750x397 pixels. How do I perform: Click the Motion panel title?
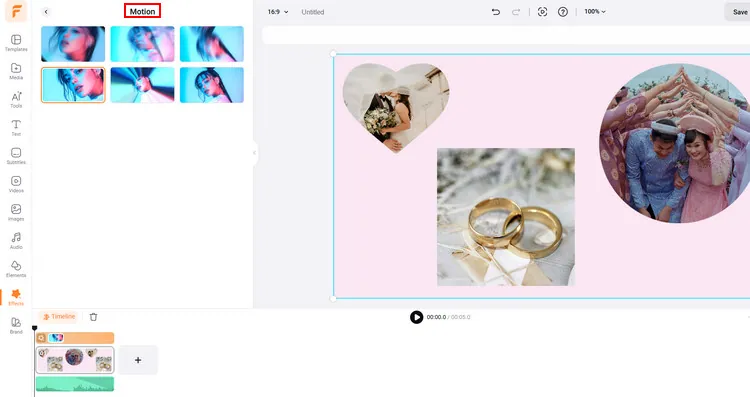[x=143, y=11]
